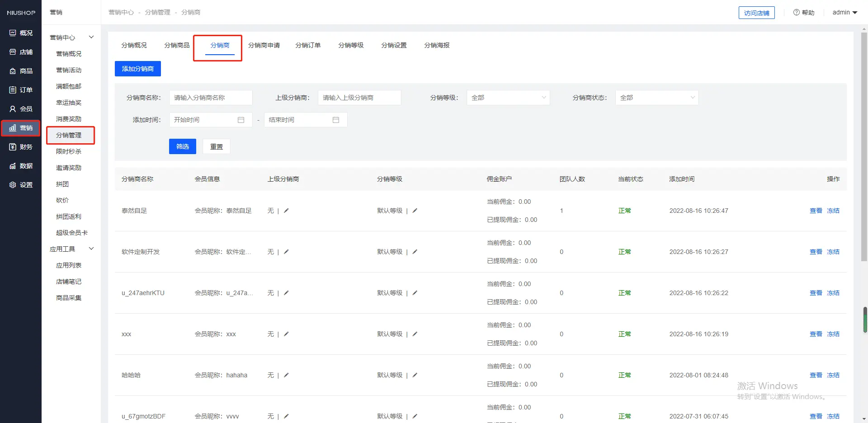Click edit pencil for 泰然自足 上级分销商

(286, 211)
